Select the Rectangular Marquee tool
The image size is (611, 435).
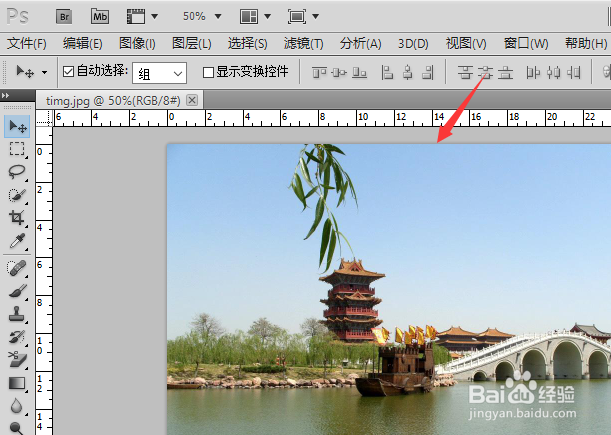[17, 149]
